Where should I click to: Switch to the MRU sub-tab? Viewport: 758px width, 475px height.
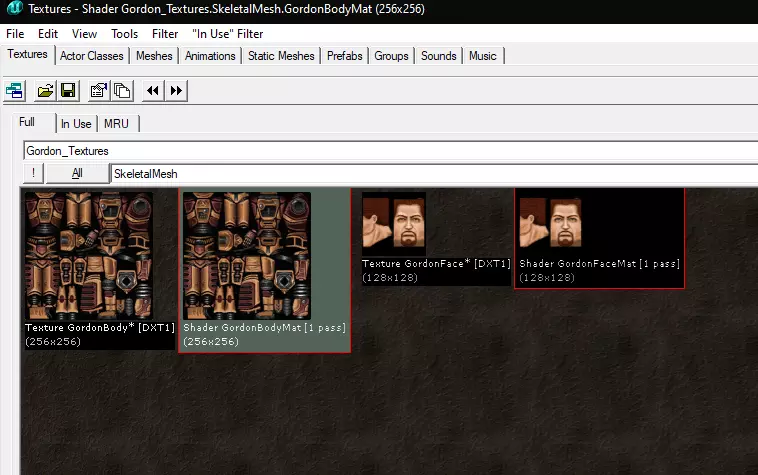[x=116, y=124]
